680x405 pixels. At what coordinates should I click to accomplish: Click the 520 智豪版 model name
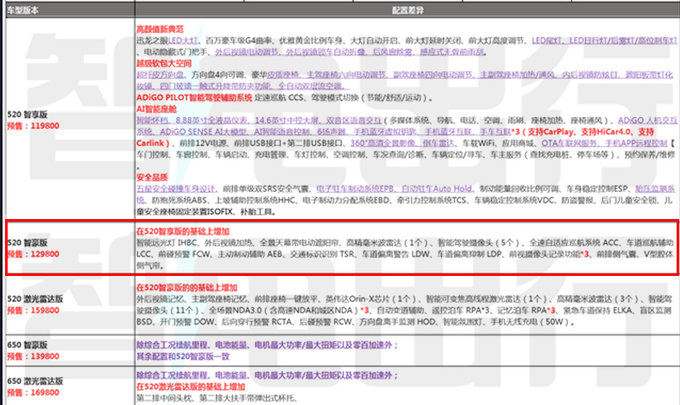pos(27,242)
